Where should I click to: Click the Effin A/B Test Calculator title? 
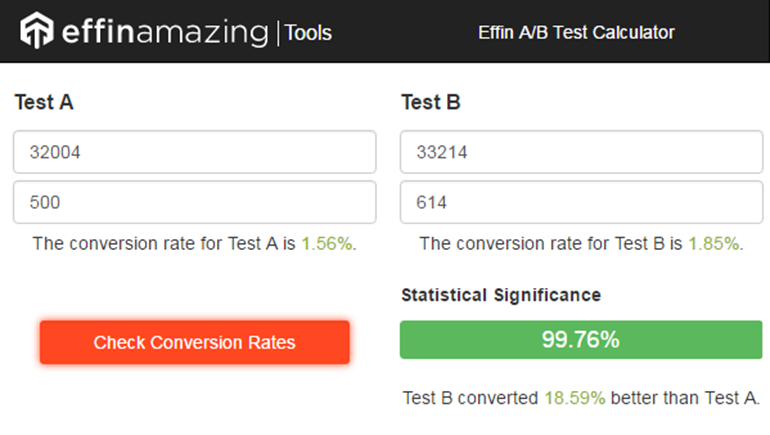click(576, 33)
